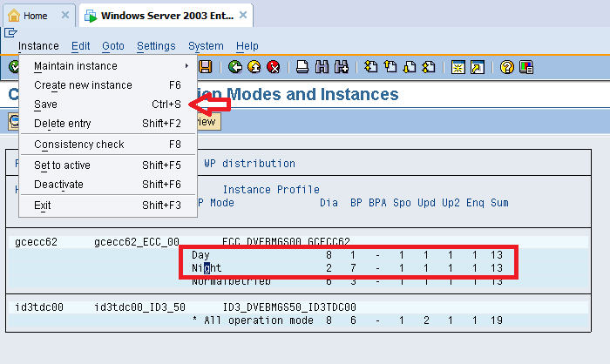This screenshot has width=610, height=364.
Task: Run Consistency check from menu
Action: pyautogui.click(x=108, y=145)
